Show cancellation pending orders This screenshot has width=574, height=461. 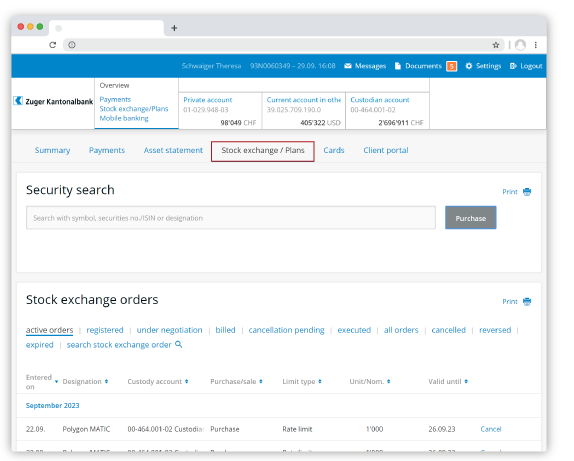click(286, 330)
